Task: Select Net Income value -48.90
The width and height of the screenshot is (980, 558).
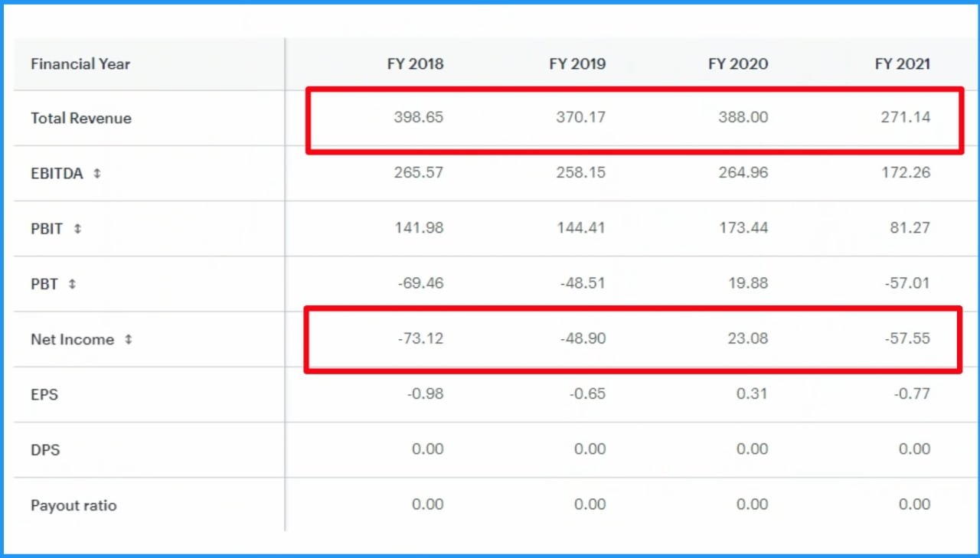Action: (x=583, y=338)
